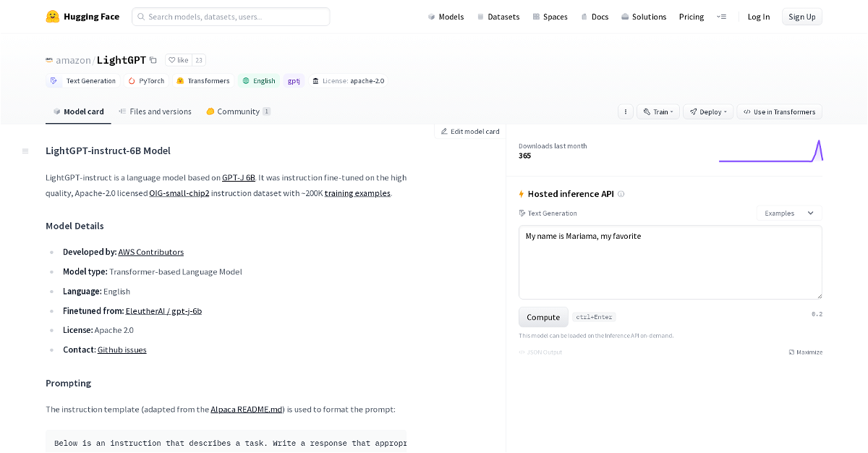Screen dimensions: 868x453
Task: Click the downloads trend chart
Action: (770, 151)
